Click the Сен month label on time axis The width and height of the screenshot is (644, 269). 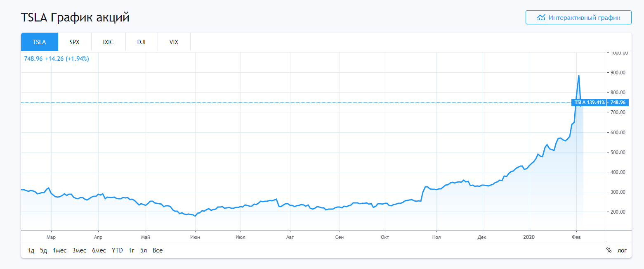340,237
